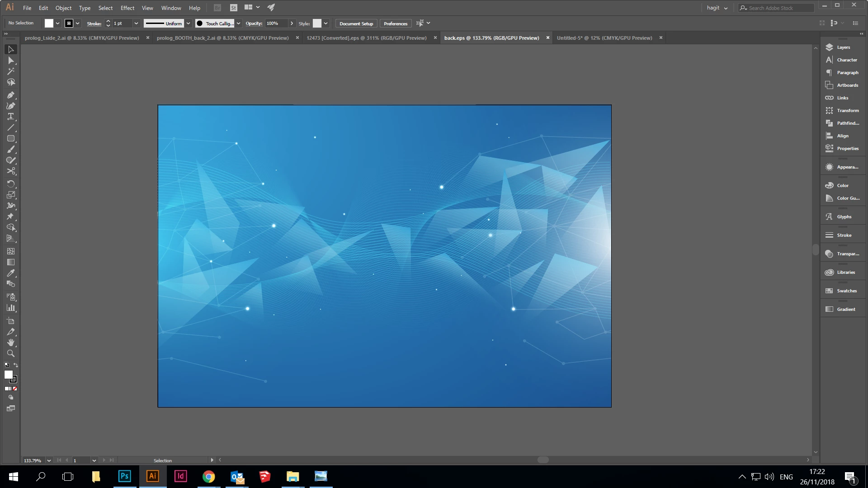This screenshot has width=868, height=488.
Task: Switch to the Untitled-5 document tab
Action: [604, 38]
